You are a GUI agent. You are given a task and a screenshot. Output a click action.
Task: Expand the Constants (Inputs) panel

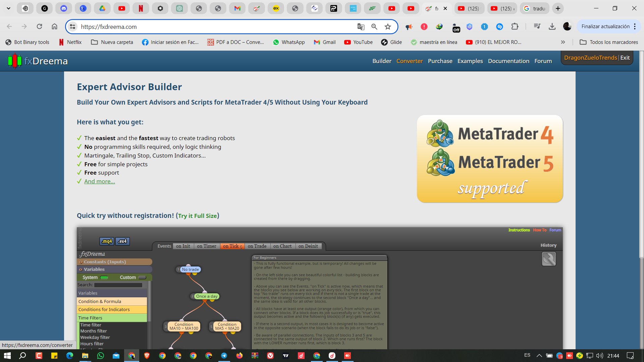pyautogui.click(x=115, y=262)
